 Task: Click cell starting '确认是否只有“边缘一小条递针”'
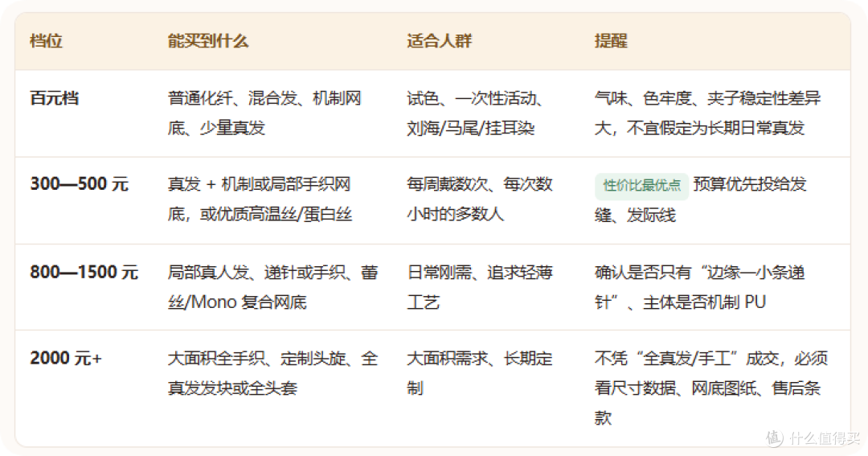tap(700, 287)
